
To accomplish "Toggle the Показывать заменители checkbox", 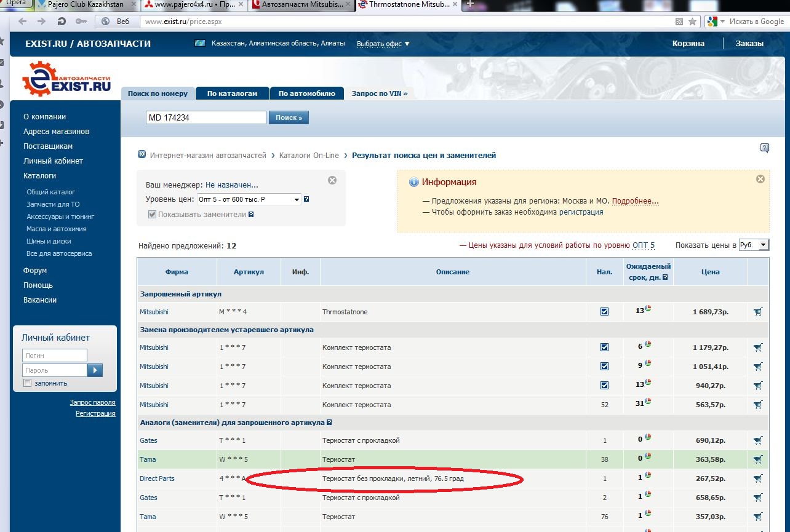I will [152, 215].
